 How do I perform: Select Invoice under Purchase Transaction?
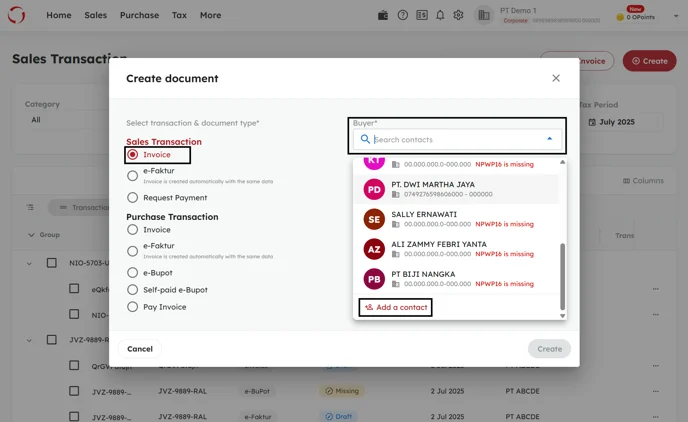click(x=133, y=229)
